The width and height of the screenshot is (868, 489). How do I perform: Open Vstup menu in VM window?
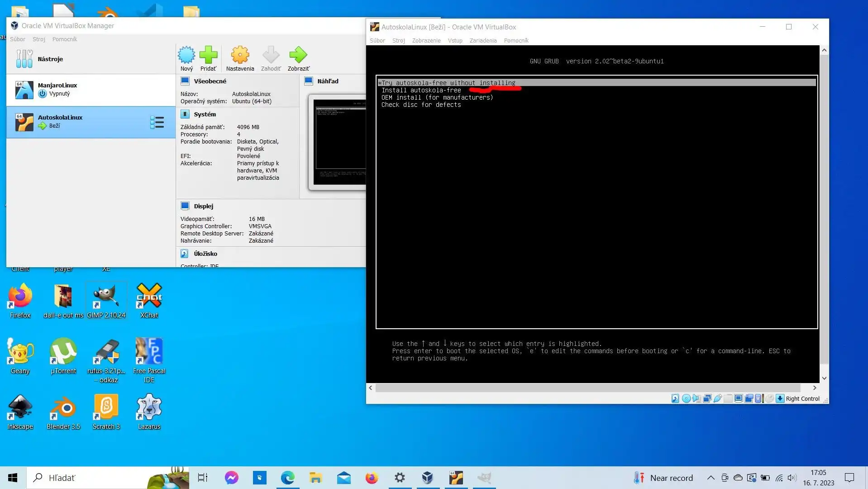pyautogui.click(x=455, y=41)
